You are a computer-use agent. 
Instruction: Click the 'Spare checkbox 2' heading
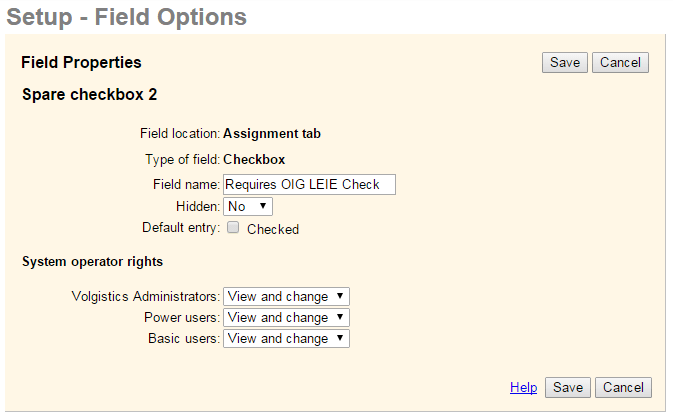pyautogui.click(x=89, y=95)
